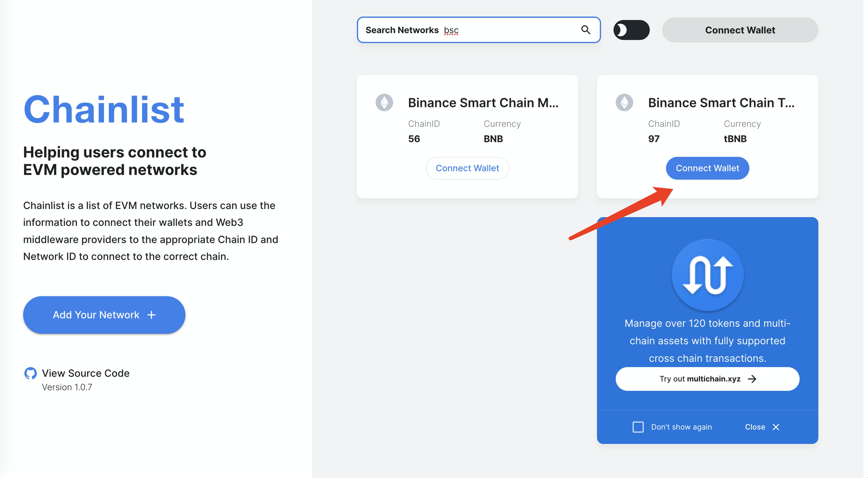Click the search magnifier icon

[x=586, y=30]
